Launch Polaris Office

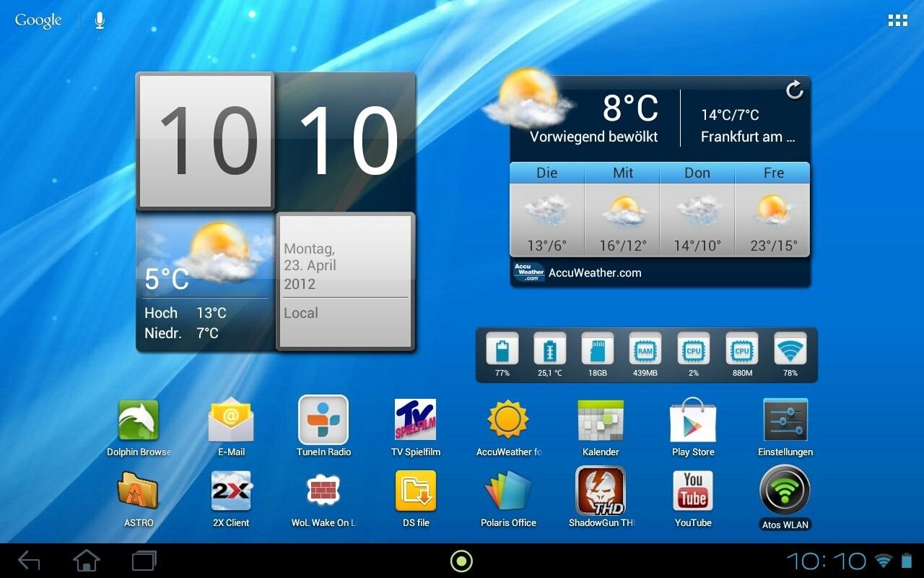[508, 491]
